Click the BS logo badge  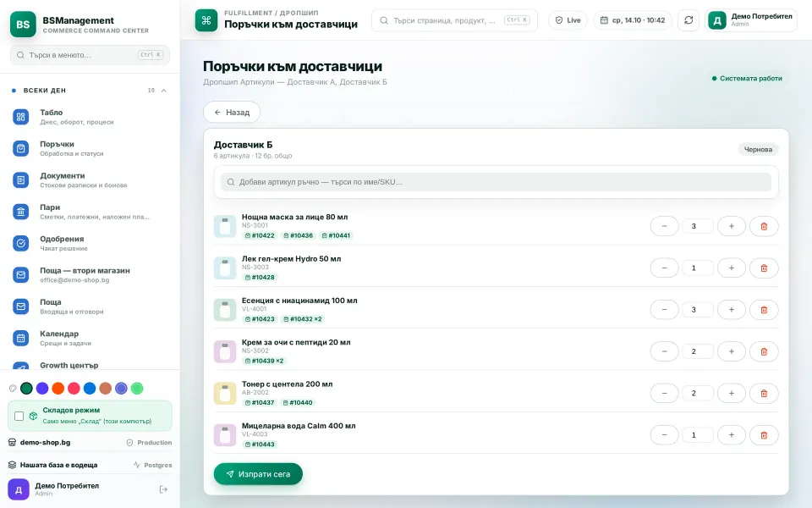tap(23, 25)
